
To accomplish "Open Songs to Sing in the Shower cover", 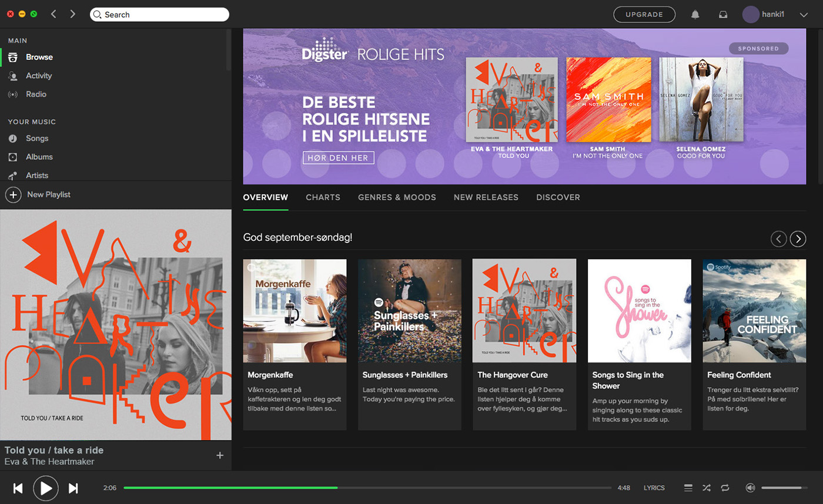I will [x=640, y=311].
